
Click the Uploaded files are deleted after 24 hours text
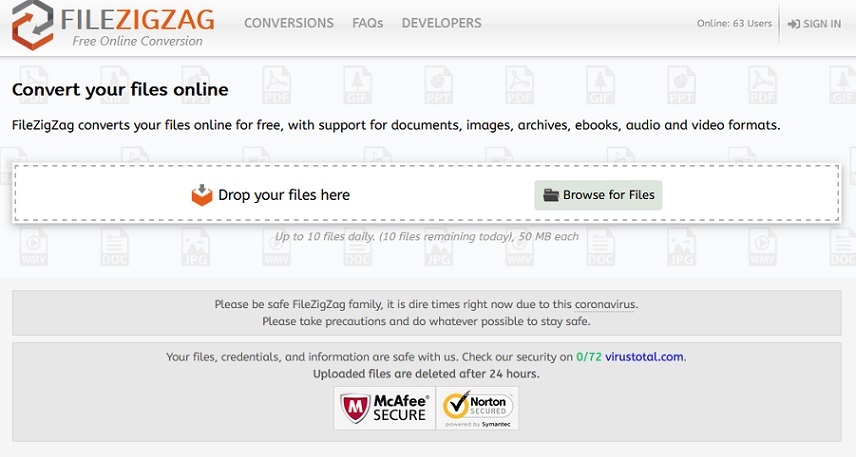(x=426, y=374)
